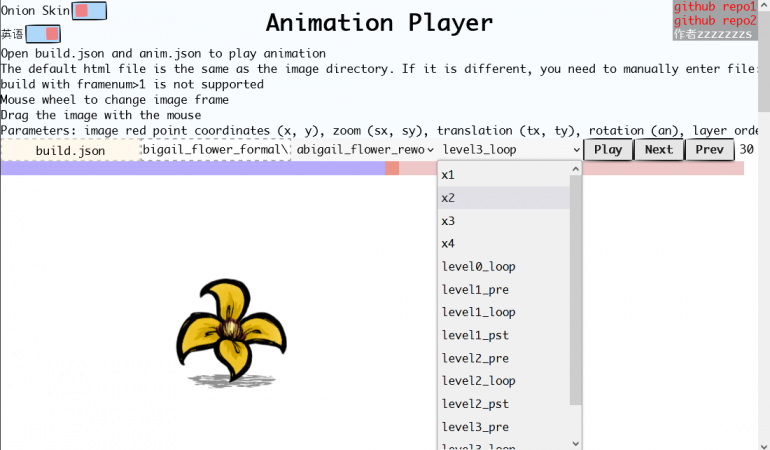
Task: Open the github repo2 link
Action: (715, 21)
